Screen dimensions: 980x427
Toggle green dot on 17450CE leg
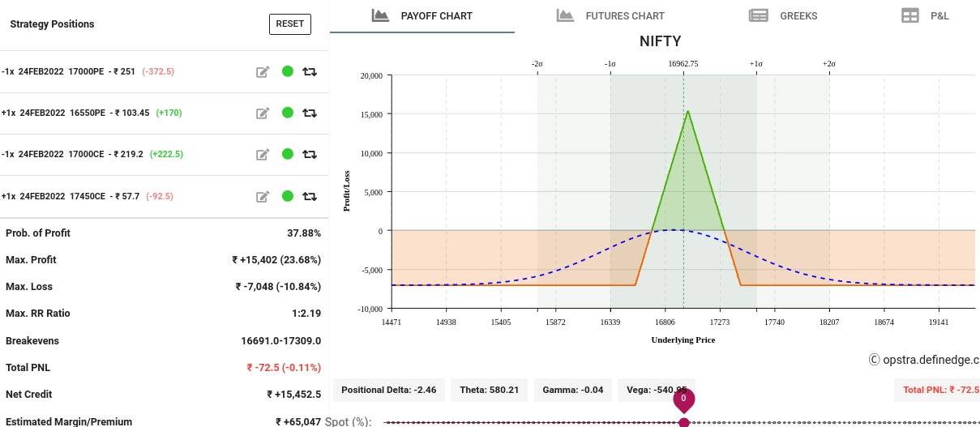tap(287, 195)
